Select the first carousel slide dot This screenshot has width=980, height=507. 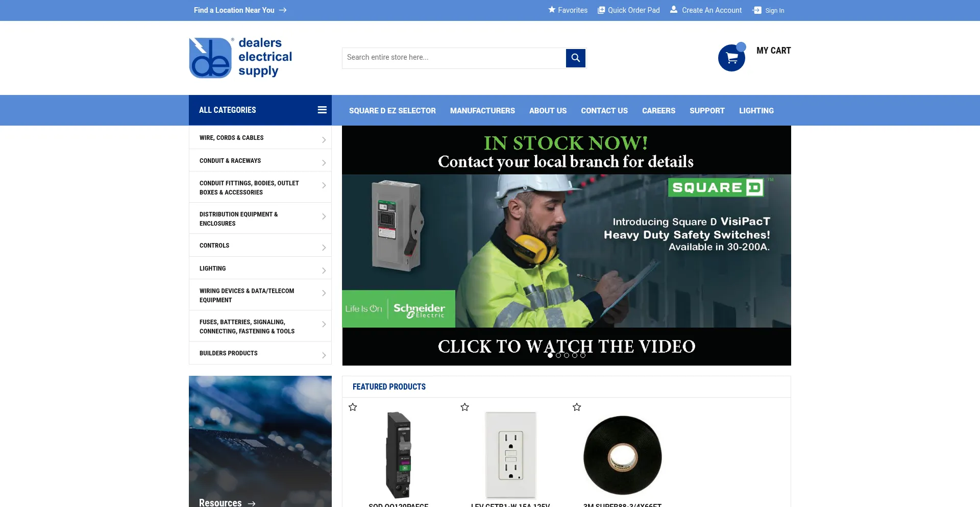click(x=550, y=355)
